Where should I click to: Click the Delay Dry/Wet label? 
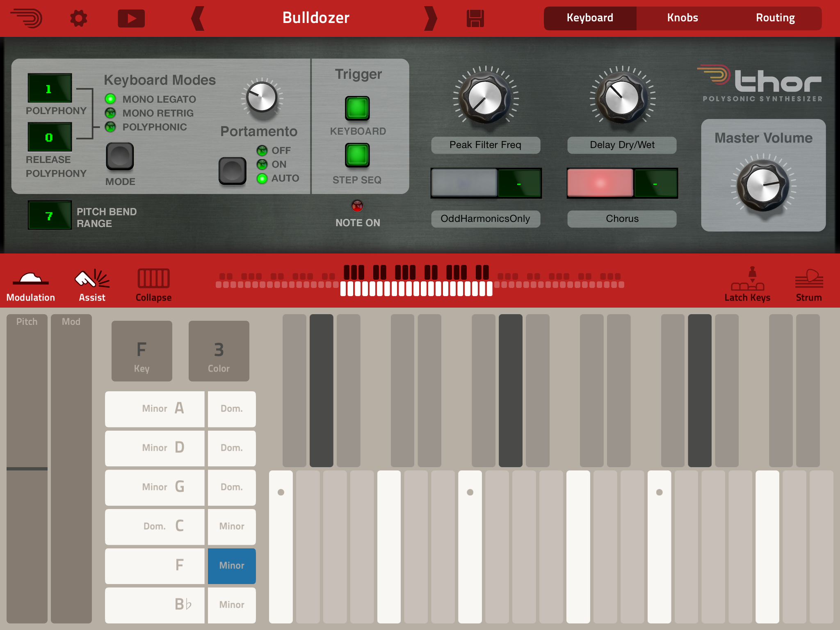point(622,145)
